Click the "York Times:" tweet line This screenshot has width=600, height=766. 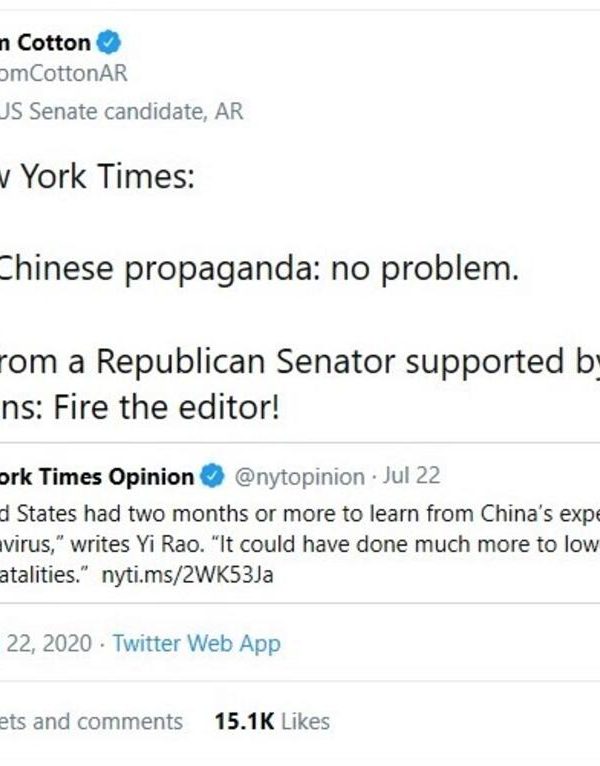click(98, 179)
